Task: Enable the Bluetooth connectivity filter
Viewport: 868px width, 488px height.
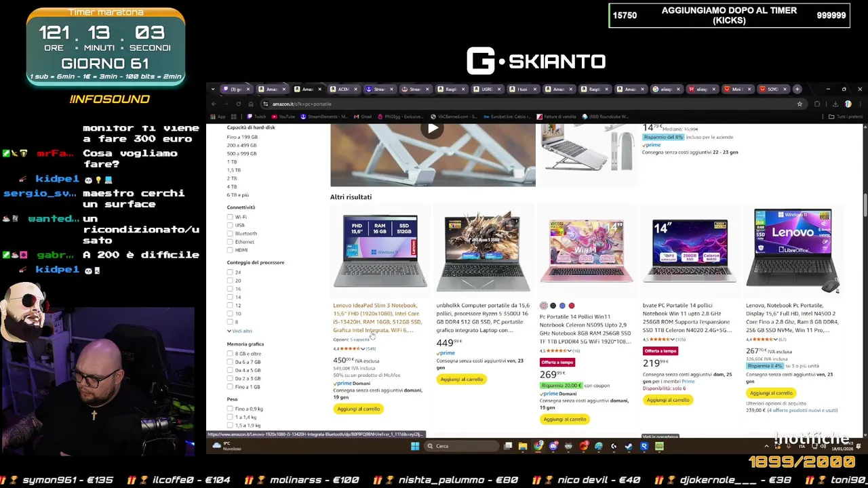Action: (230, 233)
